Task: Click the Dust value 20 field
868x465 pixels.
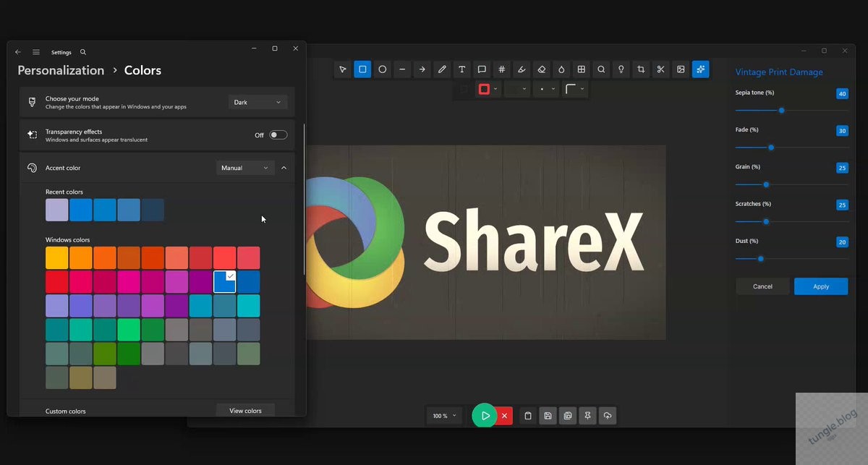Action: [842, 242]
